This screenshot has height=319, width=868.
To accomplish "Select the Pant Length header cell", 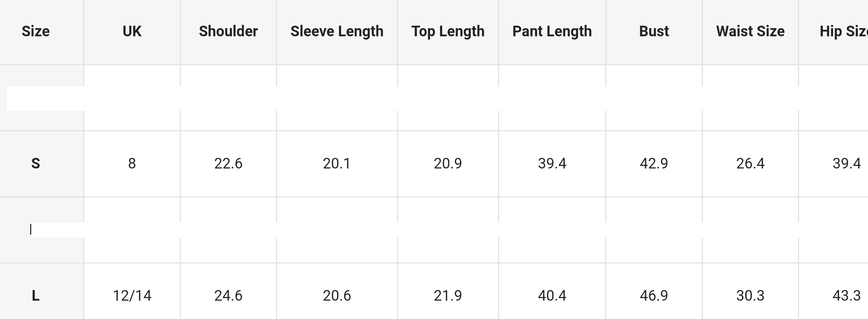I will [552, 31].
